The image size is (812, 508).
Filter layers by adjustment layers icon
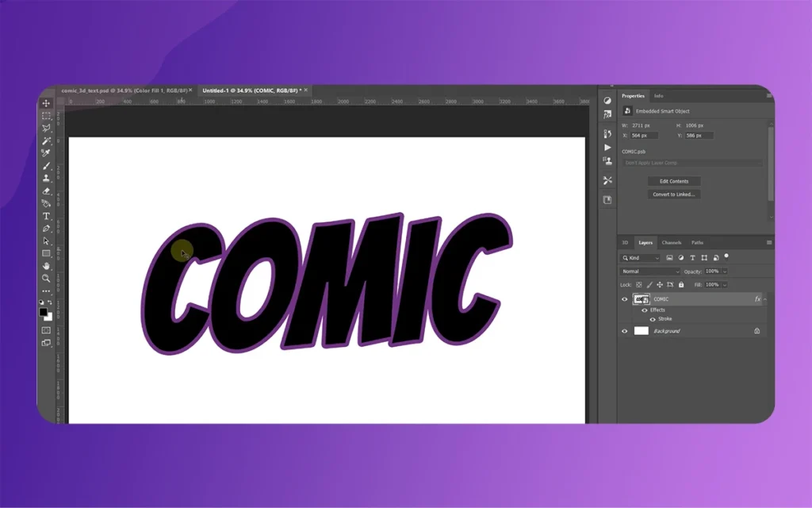[x=681, y=258]
